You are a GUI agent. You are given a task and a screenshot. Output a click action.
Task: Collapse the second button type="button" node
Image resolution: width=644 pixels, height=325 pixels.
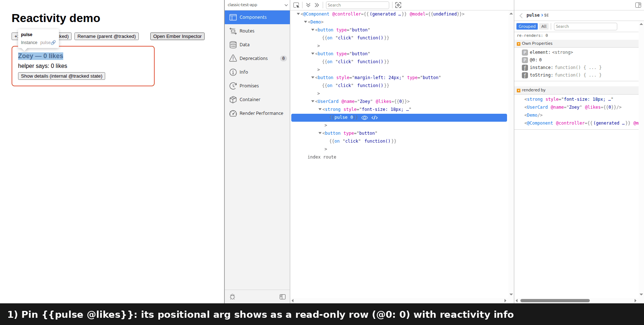313,54
